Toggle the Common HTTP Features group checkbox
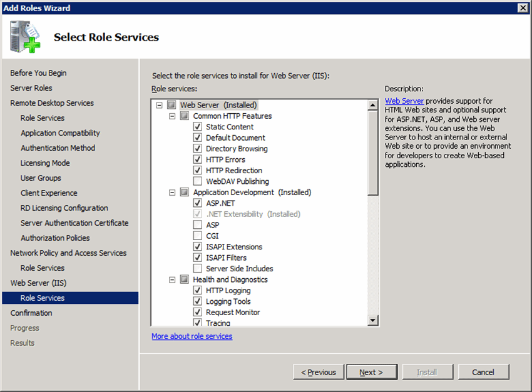This screenshot has height=392, width=532. click(185, 116)
